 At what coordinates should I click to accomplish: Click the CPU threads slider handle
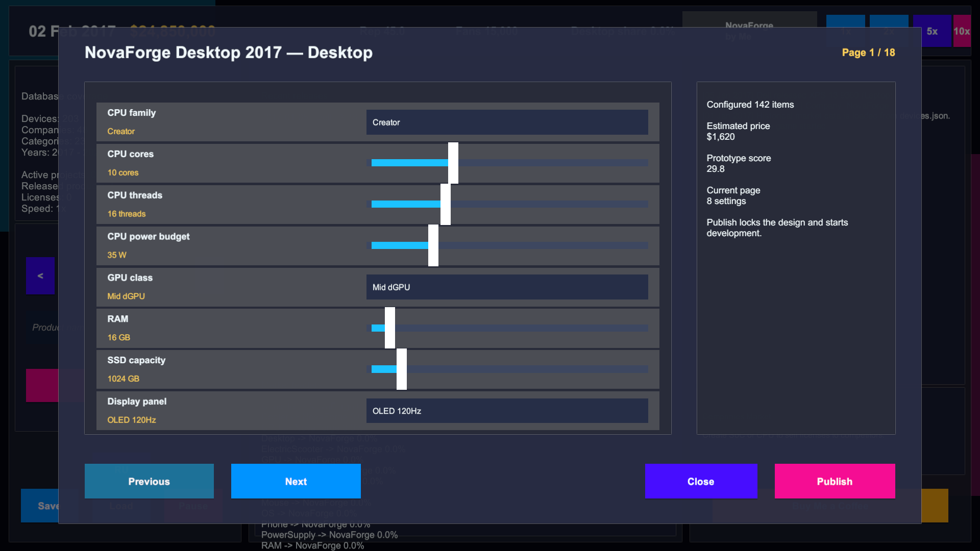tap(446, 204)
